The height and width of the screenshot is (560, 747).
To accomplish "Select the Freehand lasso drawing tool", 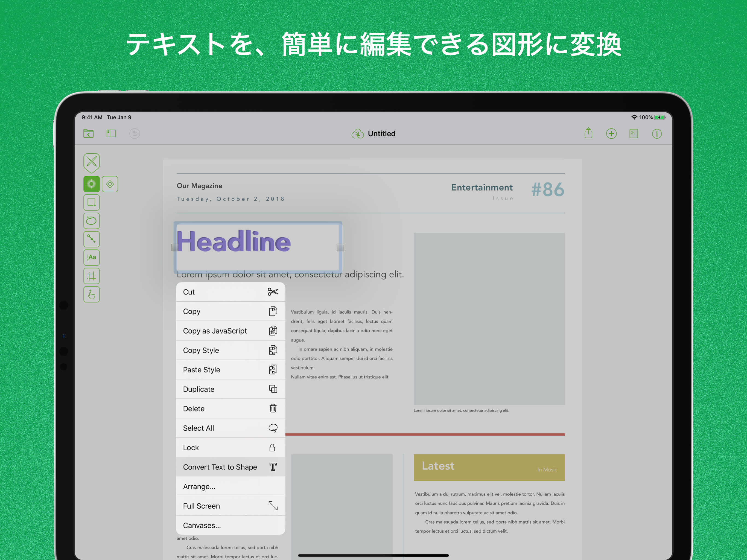I will click(92, 221).
